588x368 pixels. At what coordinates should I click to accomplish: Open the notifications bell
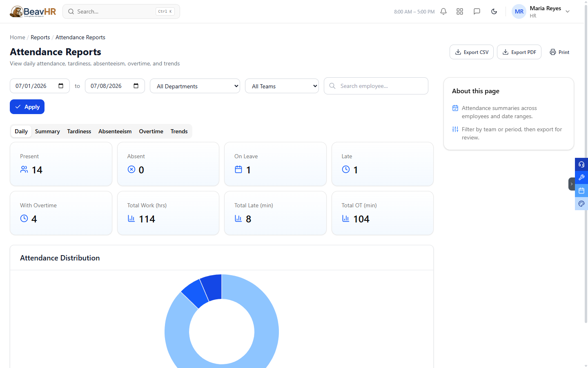443,11
